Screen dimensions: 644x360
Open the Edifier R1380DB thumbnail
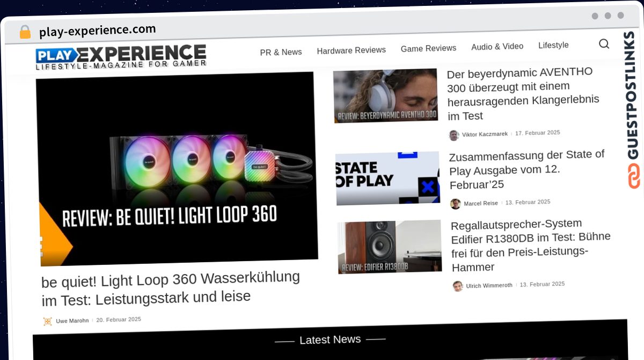[x=390, y=247]
